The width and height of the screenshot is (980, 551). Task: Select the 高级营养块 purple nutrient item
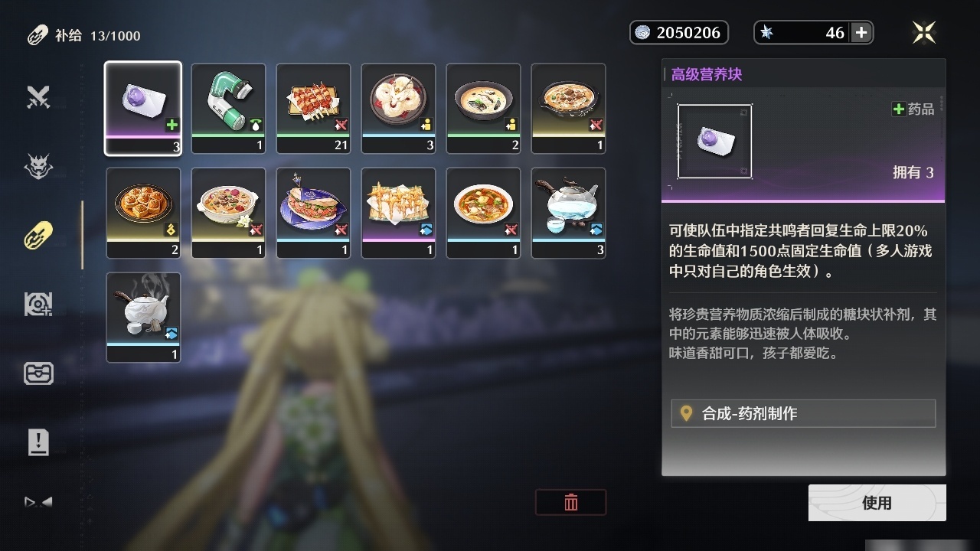pos(143,108)
